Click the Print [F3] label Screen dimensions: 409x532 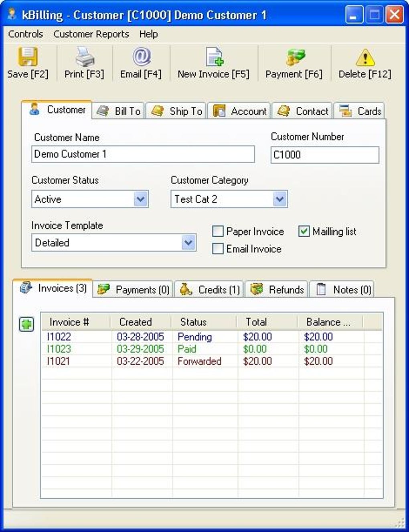(x=84, y=74)
